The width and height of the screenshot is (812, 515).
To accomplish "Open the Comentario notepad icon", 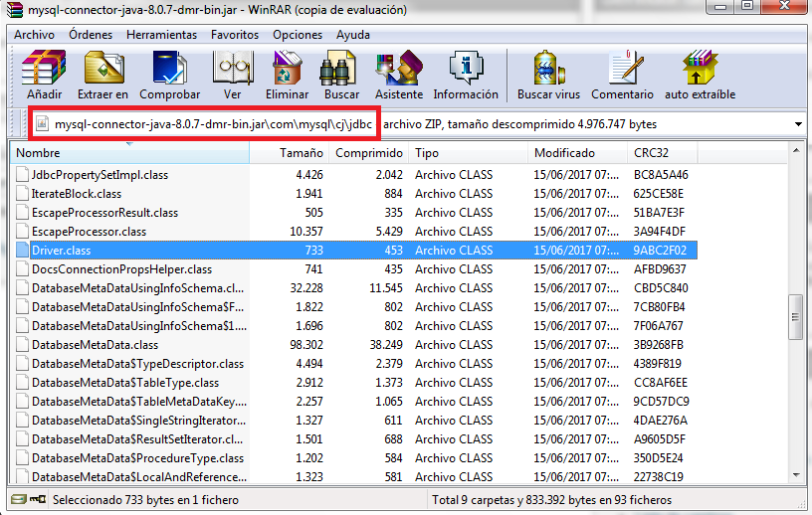I will 625,68.
